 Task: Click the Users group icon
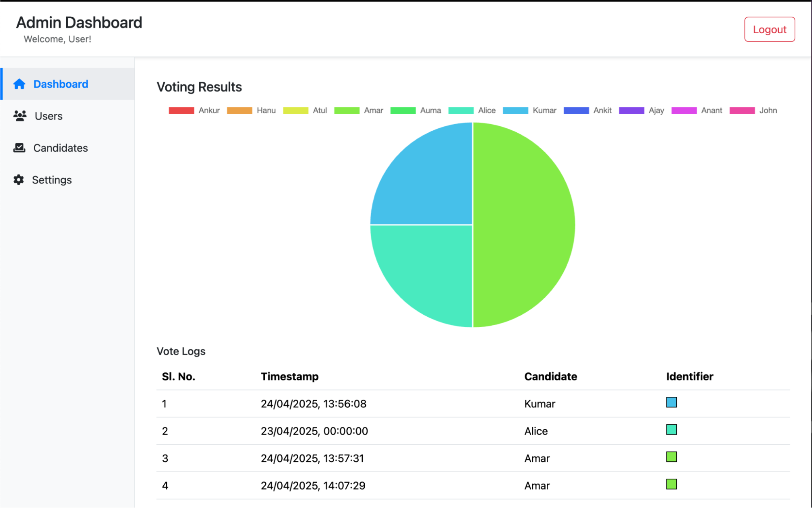click(20, 116)
